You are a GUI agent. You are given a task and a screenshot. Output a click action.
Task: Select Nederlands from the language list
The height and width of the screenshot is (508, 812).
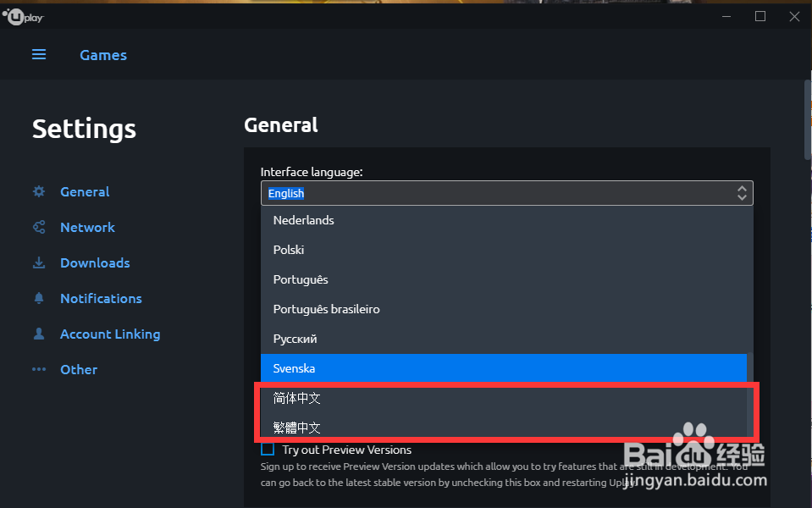tap(303, 220)
